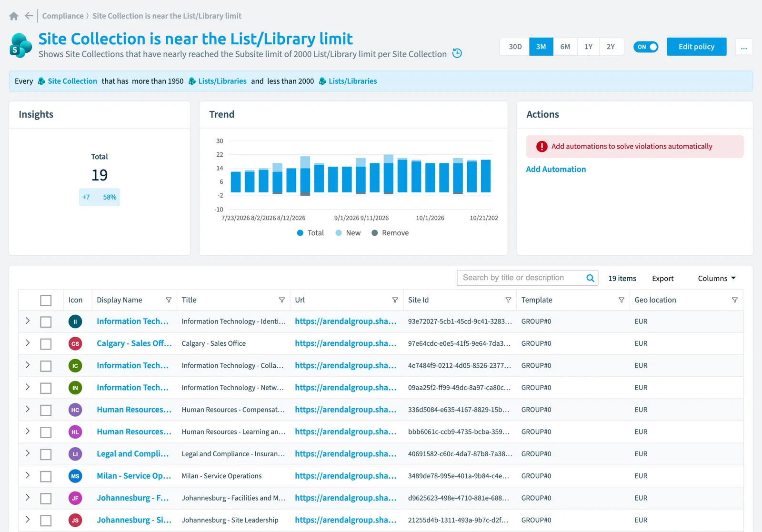Image resolution: width=762 pixels, height=532 pixels.
Task: Click the Add Automation link
Action: [x=556, y=169]
